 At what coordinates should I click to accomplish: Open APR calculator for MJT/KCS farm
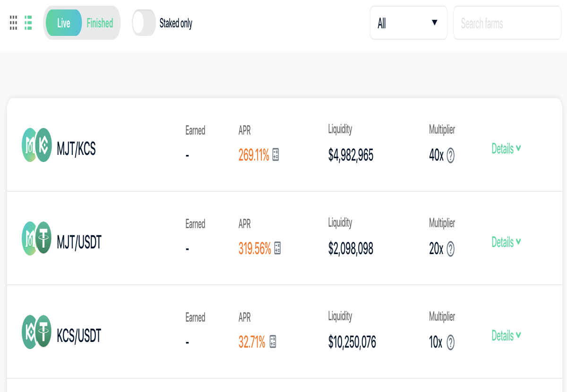(x=276, y=155)
